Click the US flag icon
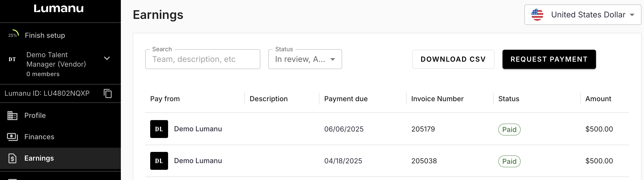 click(537, 15)
